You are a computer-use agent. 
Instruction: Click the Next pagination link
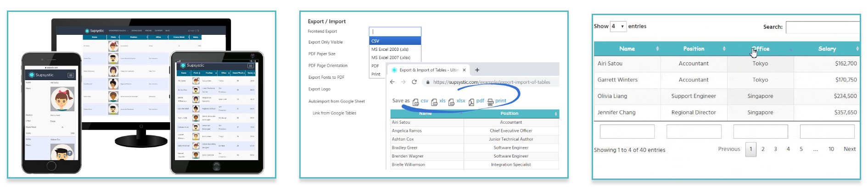849,149
